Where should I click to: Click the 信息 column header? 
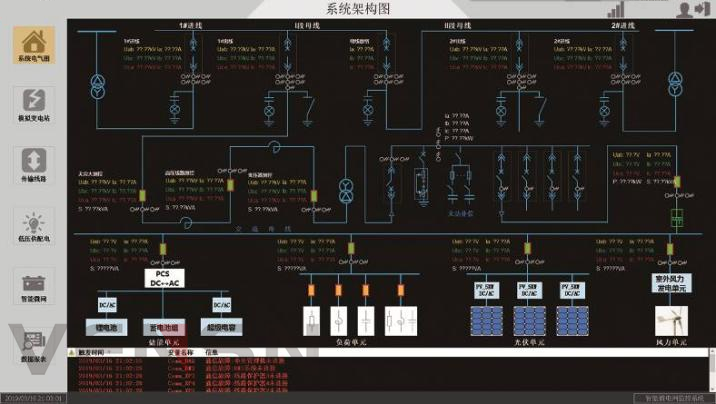(x=211, y=352)
